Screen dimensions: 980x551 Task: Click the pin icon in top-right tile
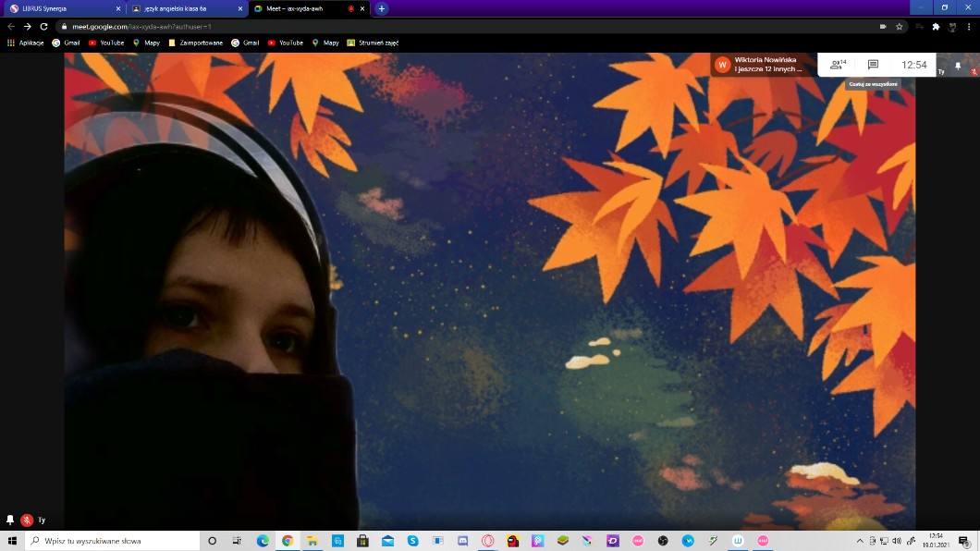pos(958,66)
